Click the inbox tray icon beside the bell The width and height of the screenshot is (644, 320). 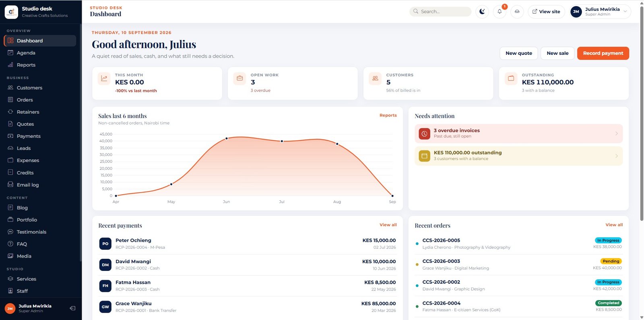(517, 12)
